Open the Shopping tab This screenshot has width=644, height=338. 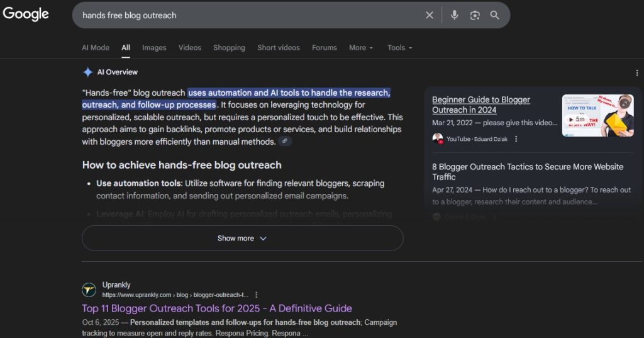[x=229, y=48]
